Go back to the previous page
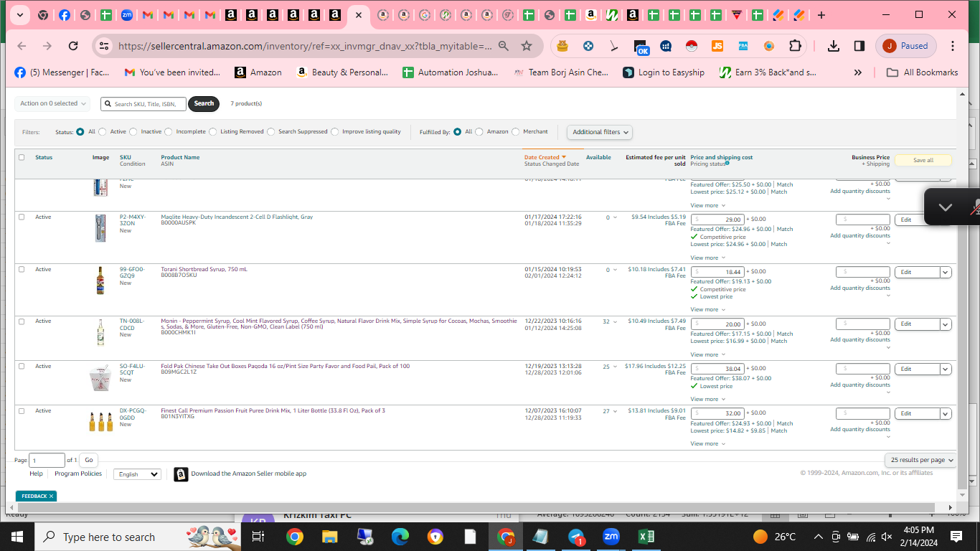Viewport: 980px width, 551px height. tap(22, 46)
